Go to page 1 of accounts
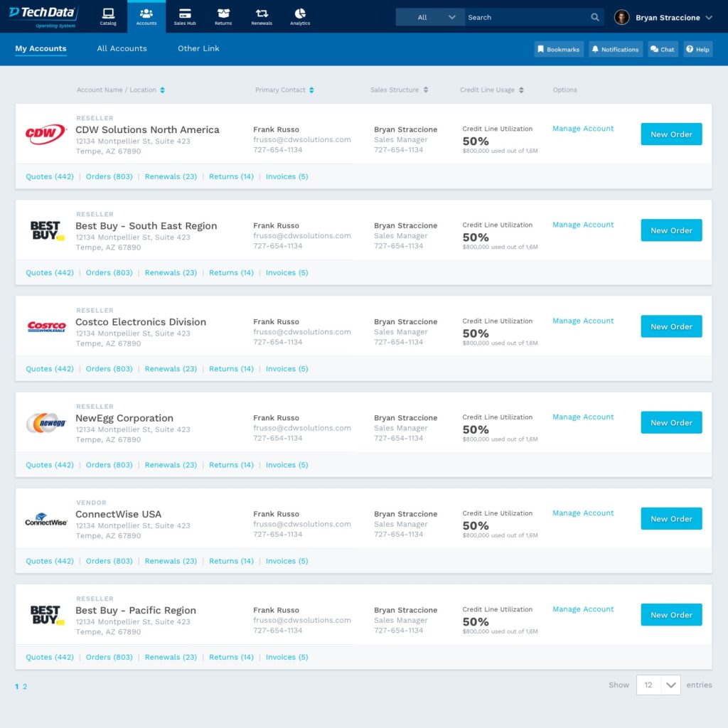Screen dimensions: 728x728 [17, 686]
